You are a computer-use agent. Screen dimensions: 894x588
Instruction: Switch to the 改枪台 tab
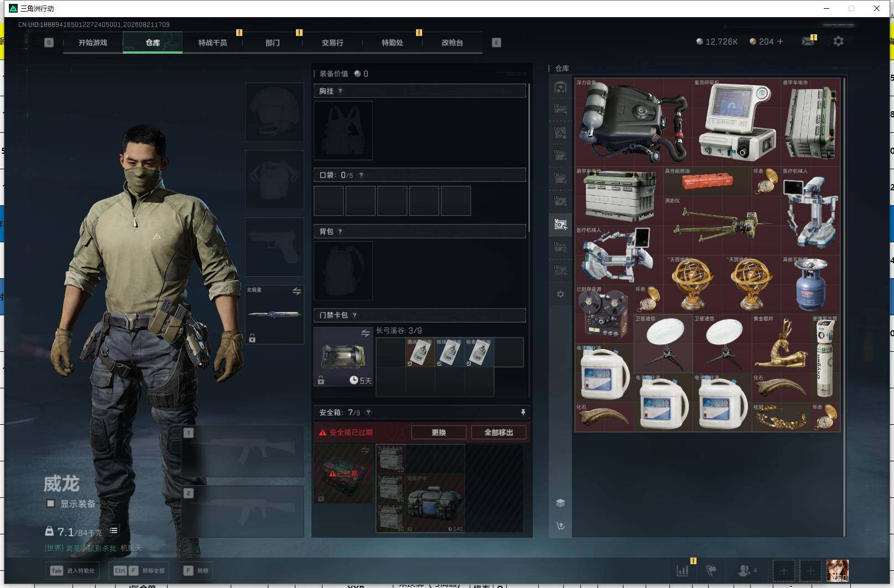point(452,43)
